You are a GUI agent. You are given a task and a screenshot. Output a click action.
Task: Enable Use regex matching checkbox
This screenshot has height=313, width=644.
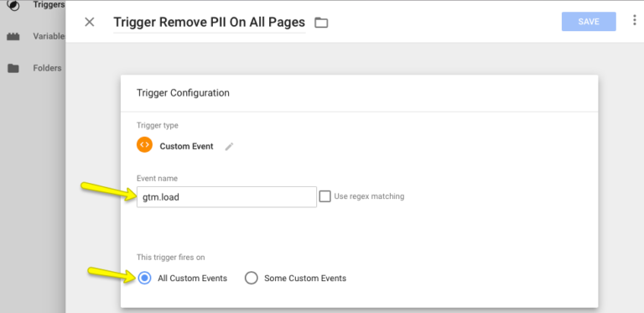325,196
